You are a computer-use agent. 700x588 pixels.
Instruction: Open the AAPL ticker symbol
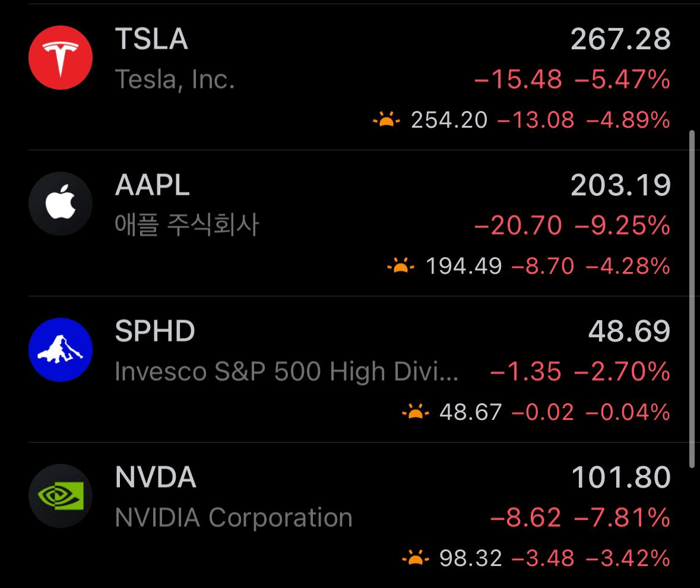(153, 186)
